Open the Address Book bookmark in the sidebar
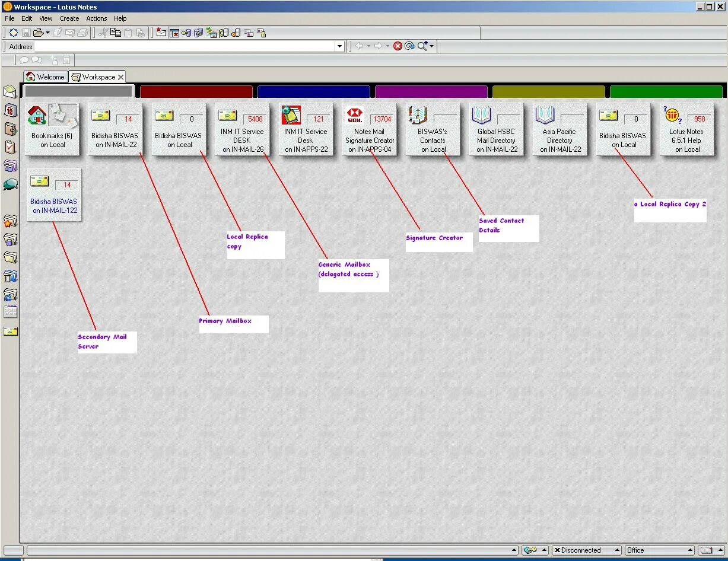 pos(10,129)
